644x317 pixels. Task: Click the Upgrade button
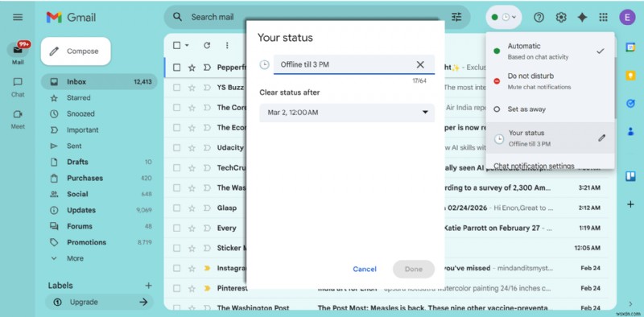point(99,303)
